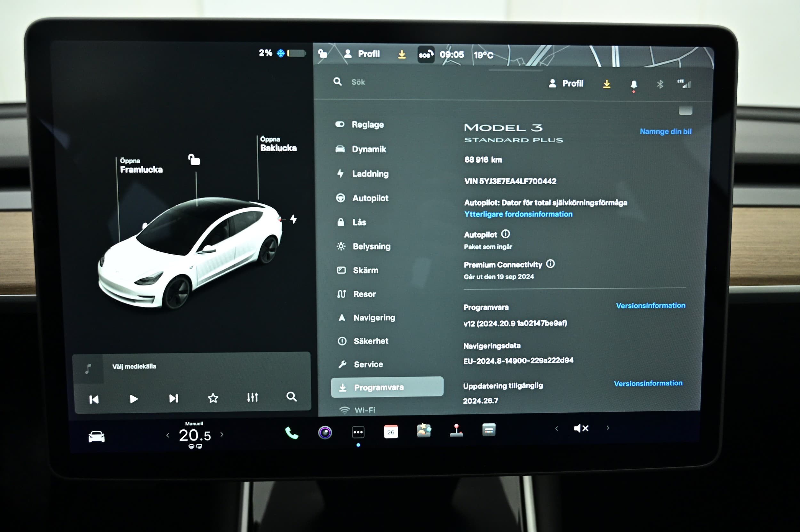Tap the battery 2% indicator

[x=282, y=53]
